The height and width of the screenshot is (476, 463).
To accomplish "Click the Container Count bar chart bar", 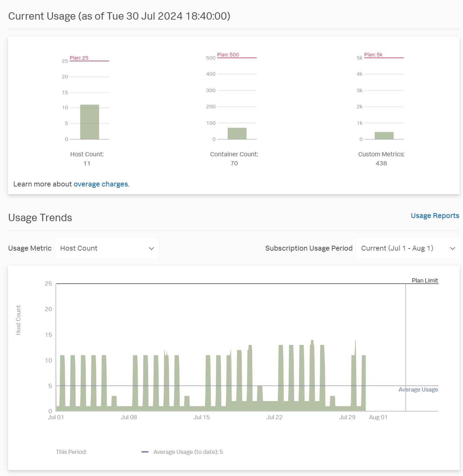I will click(x=237, y=134).
